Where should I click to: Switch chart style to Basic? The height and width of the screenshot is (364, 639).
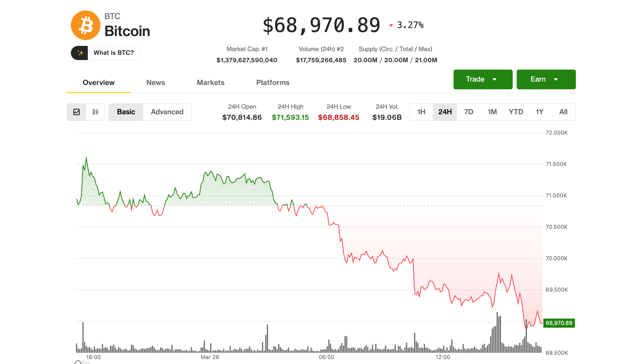point(126,112)
